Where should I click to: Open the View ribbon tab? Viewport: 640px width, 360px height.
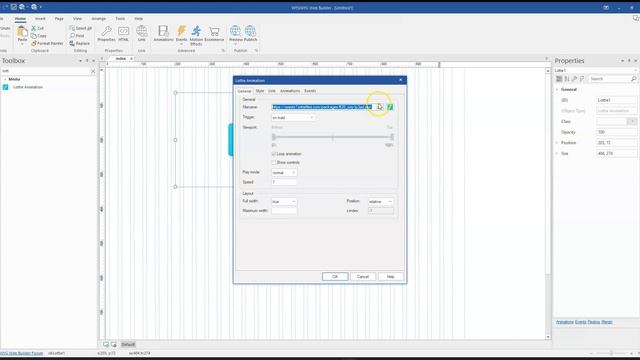[77, 19]
